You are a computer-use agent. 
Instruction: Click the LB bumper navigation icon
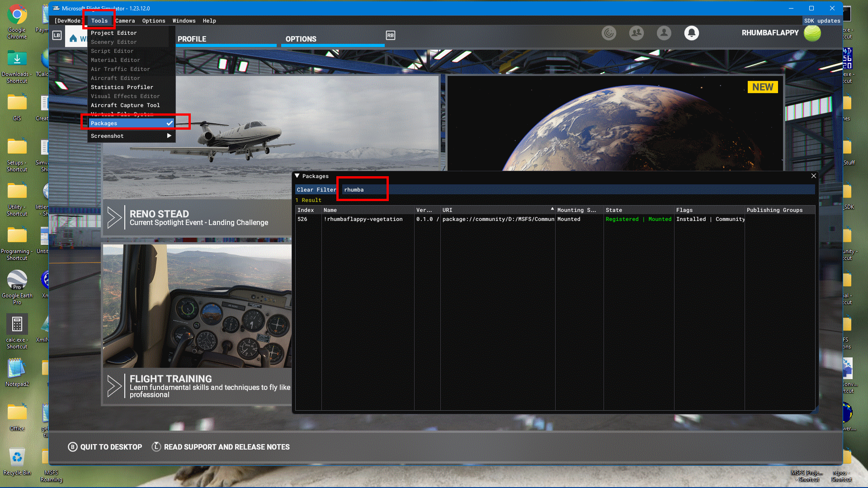57,35
